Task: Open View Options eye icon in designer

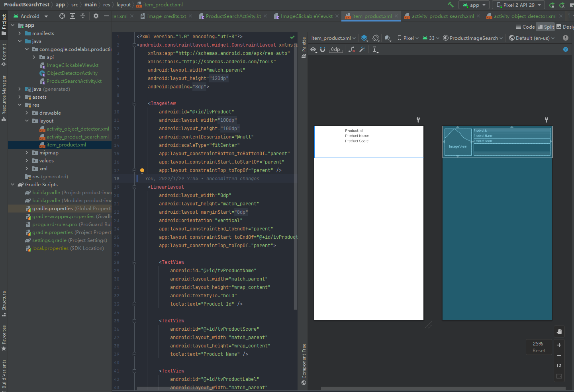Action: click(x=313, y=49)
